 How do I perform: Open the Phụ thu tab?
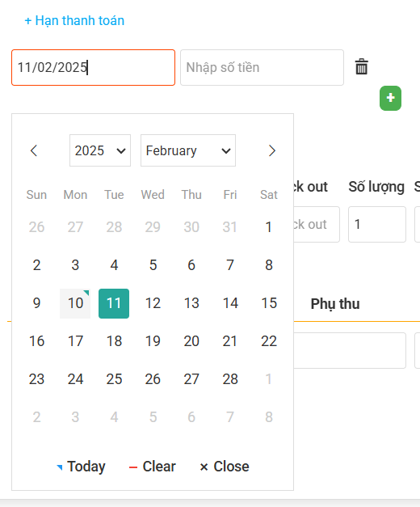(335, 304)
